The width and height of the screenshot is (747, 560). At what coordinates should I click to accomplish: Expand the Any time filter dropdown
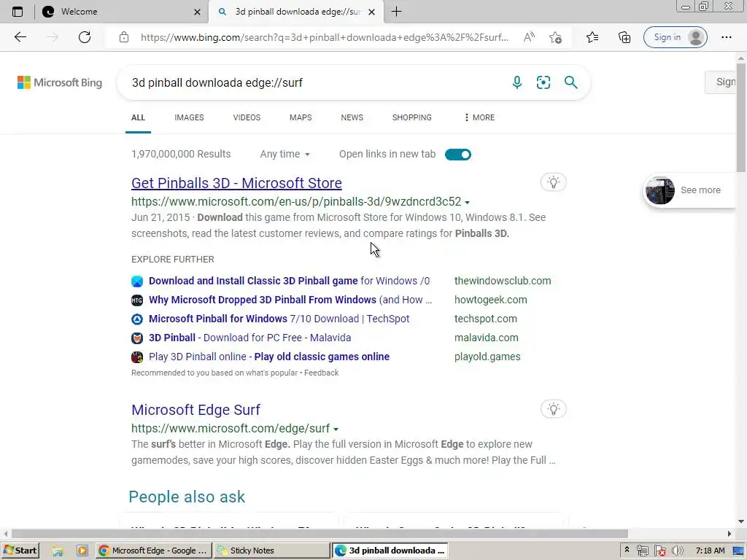click(x=285, y=155)
